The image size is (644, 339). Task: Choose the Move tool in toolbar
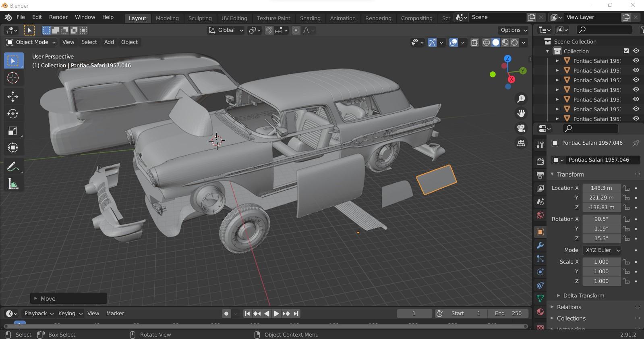(13, 97)
